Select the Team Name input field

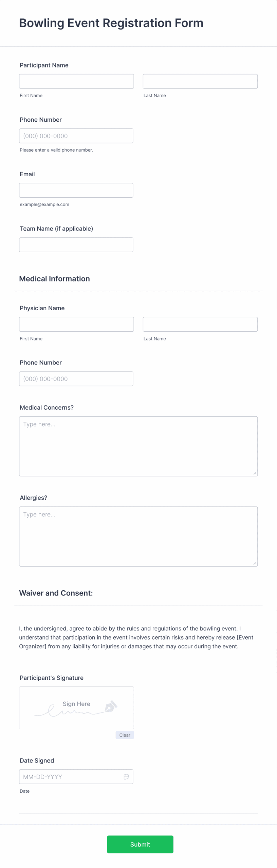point(76,244)
